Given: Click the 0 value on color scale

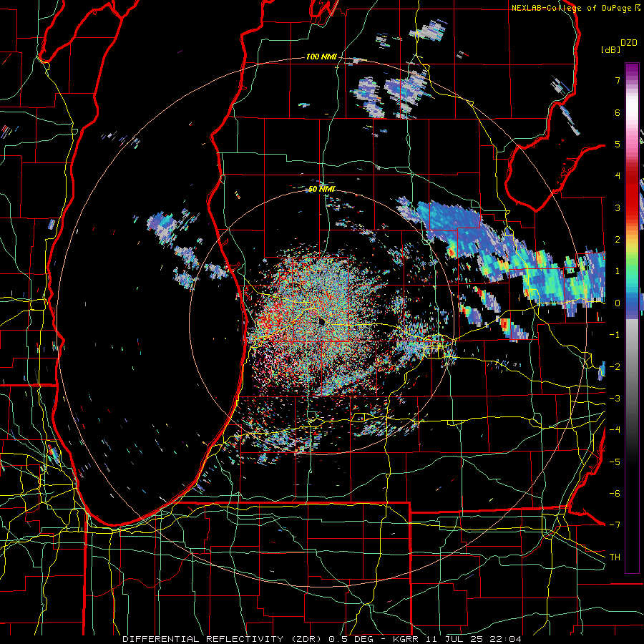Looking at the screenshot, I should [x=618, y=303].
